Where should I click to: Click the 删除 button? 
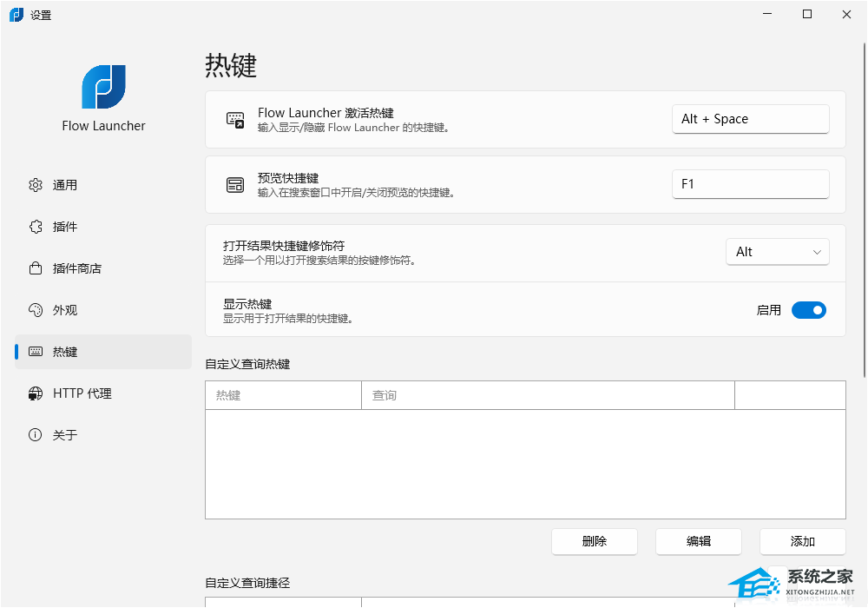click(595, 541)
